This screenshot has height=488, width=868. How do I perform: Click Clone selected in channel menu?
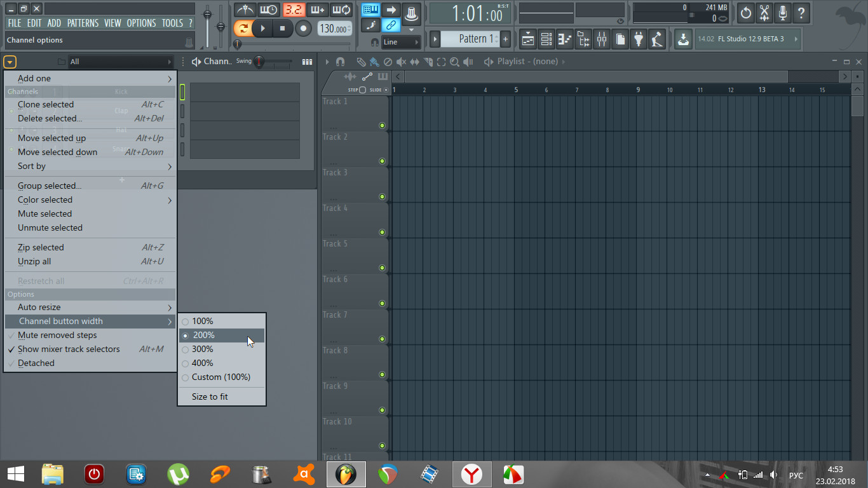click(x=46, y=104)
